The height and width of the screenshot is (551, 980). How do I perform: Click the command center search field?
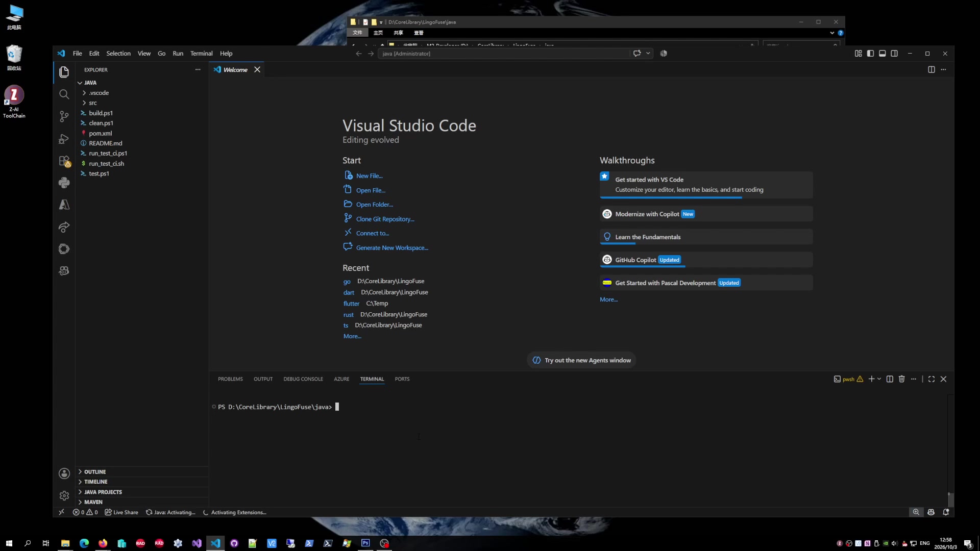504,54
